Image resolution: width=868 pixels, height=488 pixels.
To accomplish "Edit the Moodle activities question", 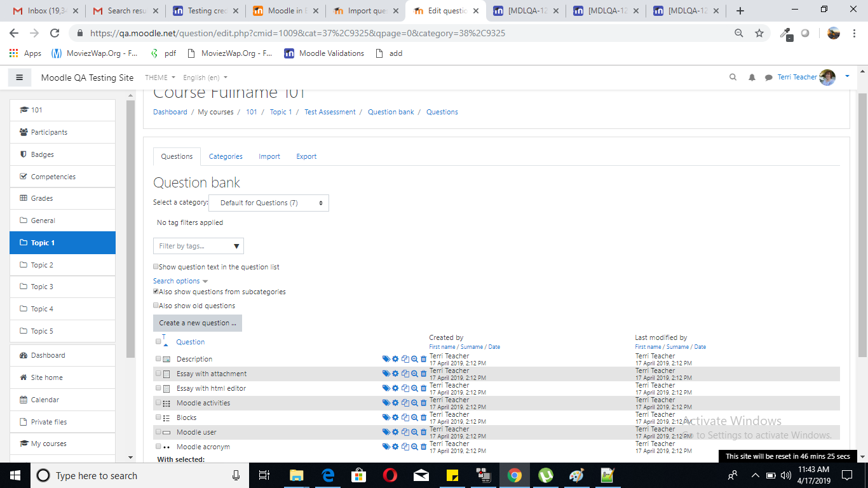I will [395, 403].
